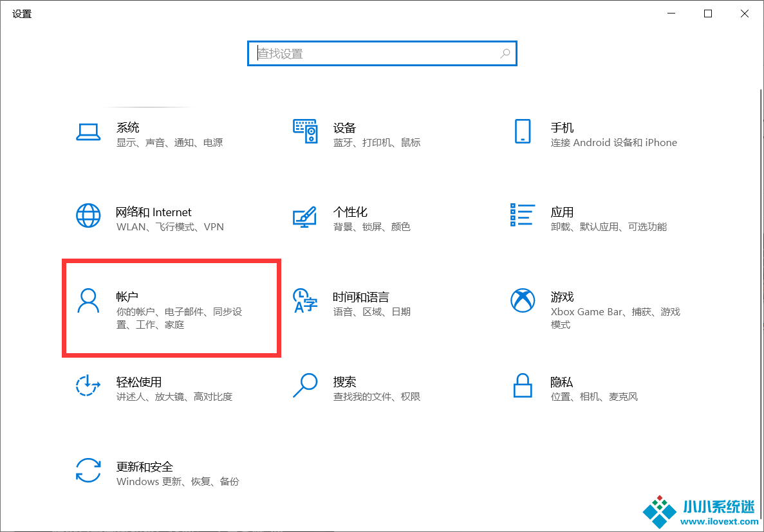Click the text 背景、锁屏、颜色
The width and height of the screenshot is (764, 532).
point(372,226)
